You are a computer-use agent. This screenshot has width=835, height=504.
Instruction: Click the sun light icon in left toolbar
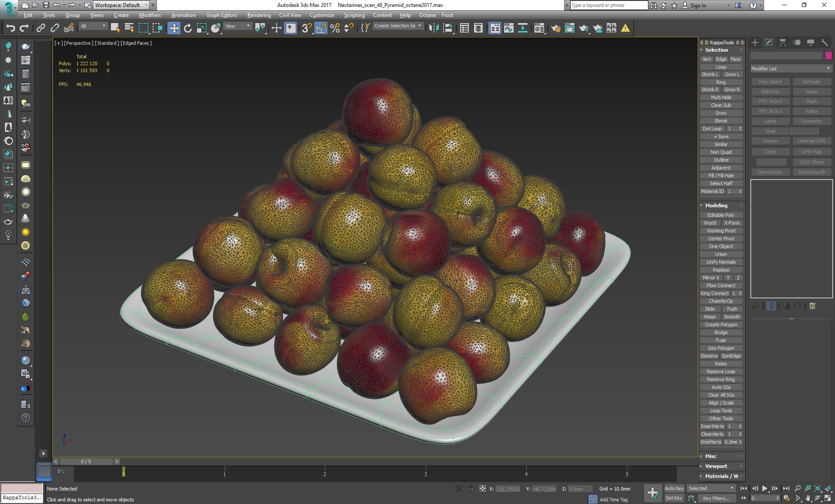coord(26,232)
